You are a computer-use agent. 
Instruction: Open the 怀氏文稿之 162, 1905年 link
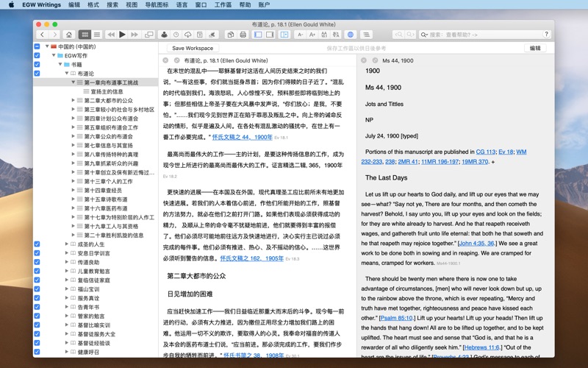(251, 258)
